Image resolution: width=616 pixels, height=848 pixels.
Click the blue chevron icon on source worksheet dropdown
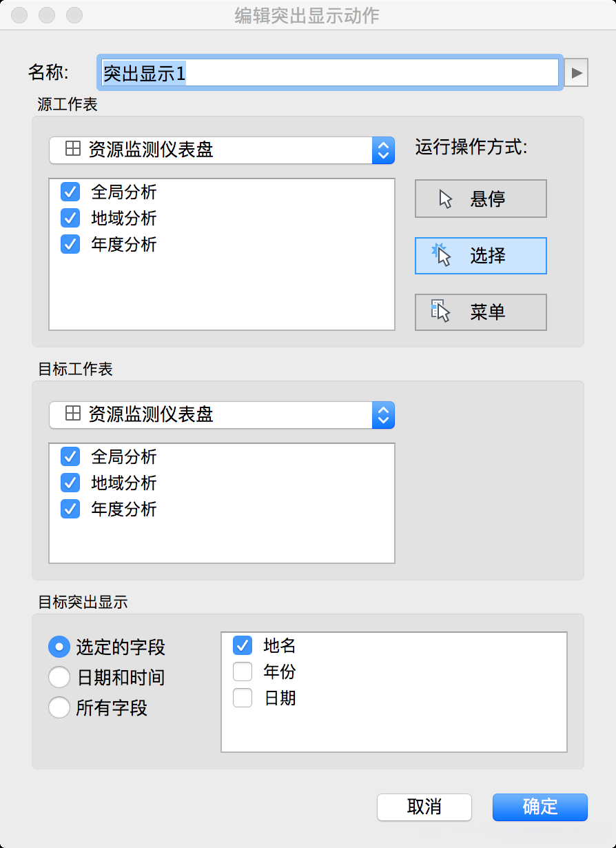387,150
